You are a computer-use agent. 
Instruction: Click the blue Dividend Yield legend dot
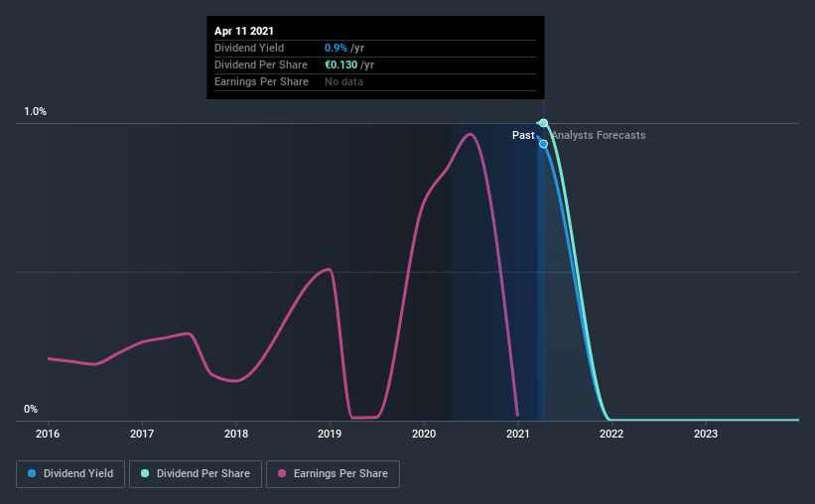pos(32,473)
